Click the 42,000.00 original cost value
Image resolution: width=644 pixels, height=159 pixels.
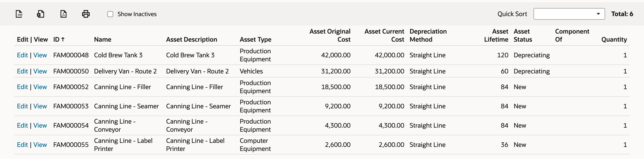tap(336, 55)
